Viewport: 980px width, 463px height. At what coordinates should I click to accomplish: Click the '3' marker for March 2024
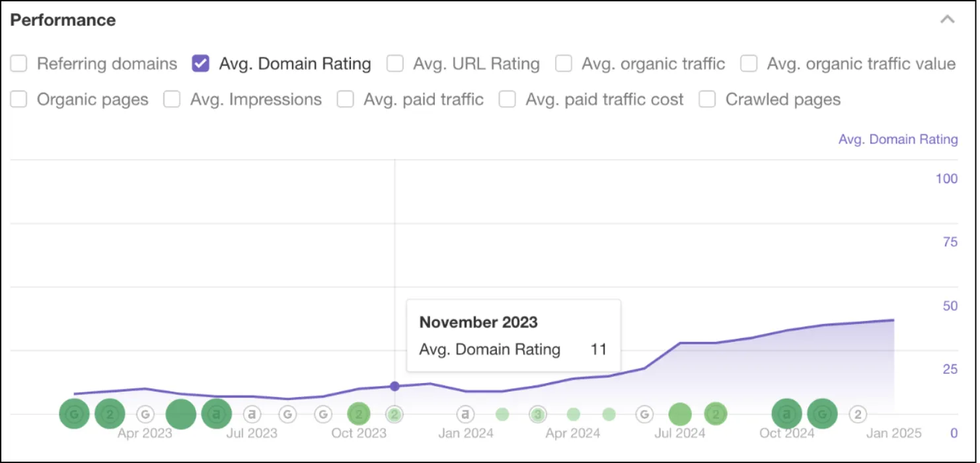(538, 415)
